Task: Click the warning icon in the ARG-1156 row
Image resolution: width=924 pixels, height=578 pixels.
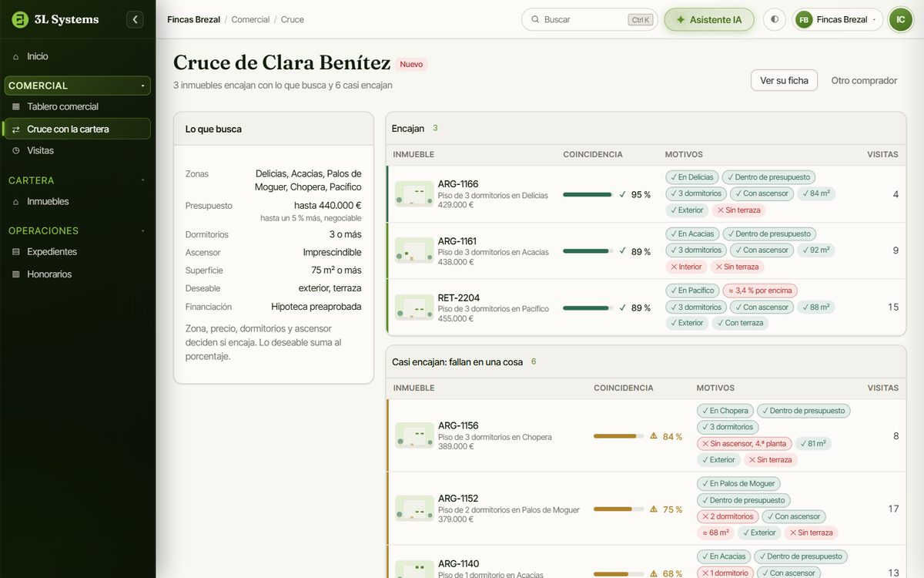Action: click(x=654, y=436)
